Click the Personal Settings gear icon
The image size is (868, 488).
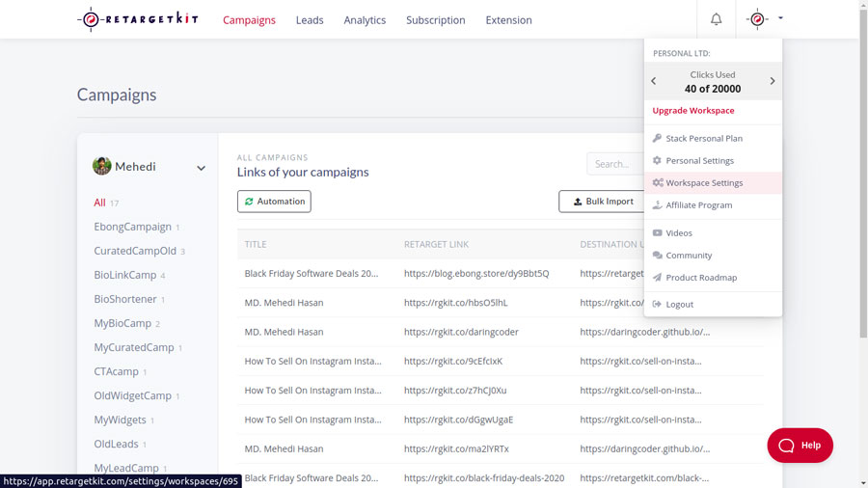[657, 160]
